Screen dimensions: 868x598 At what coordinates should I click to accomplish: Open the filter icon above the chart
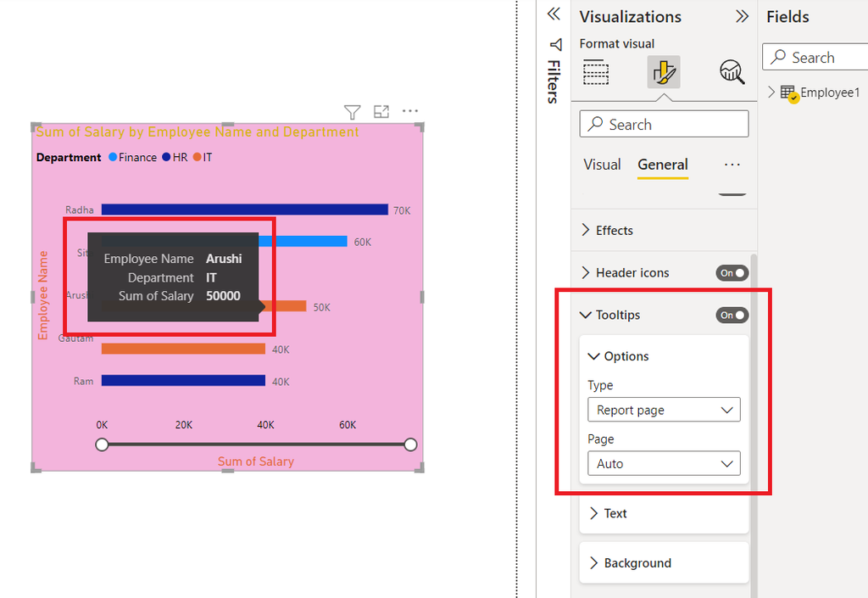tap(352, 111)
